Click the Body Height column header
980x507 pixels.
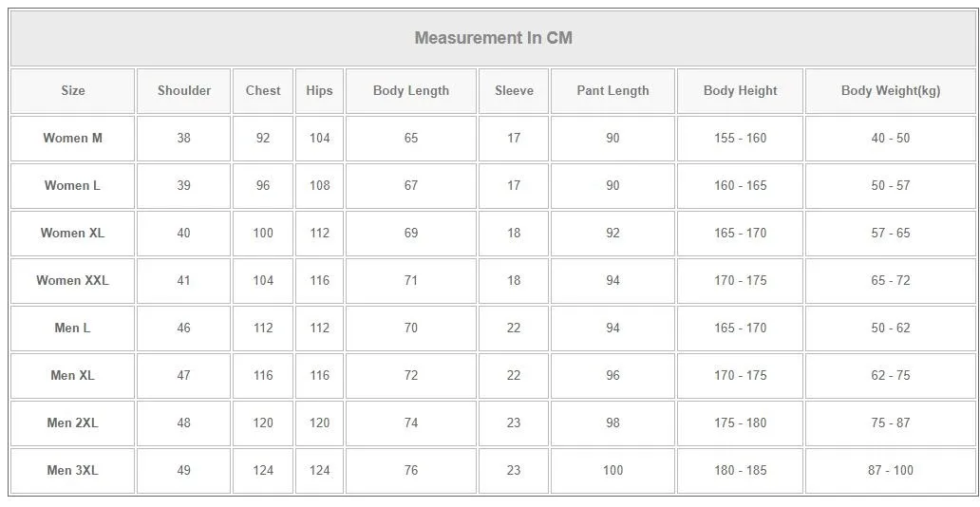(x=740, y=91)
